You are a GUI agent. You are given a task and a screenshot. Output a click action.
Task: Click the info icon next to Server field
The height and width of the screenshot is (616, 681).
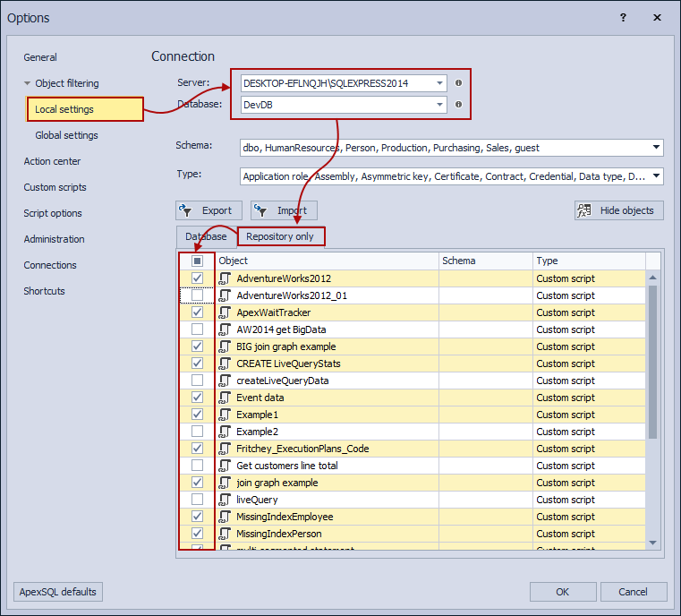[459, 83]
